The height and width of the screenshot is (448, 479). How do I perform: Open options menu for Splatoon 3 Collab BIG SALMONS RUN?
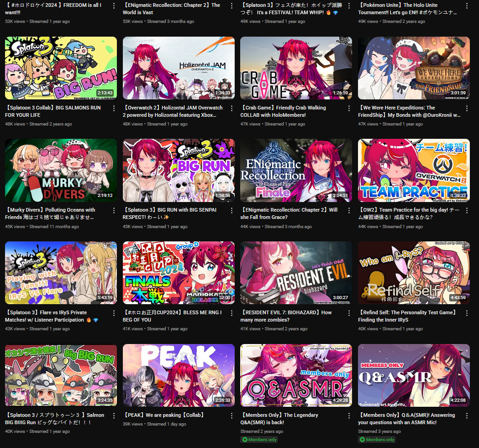coord(114,108)
